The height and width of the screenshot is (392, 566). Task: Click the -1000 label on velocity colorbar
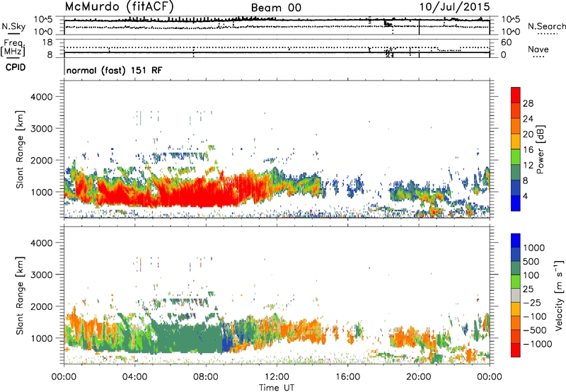click(x=538, y=344)
